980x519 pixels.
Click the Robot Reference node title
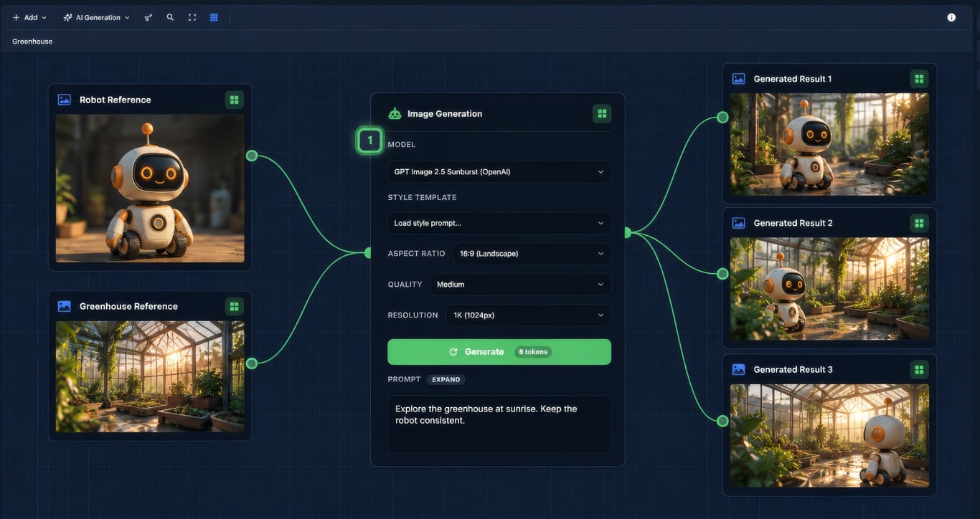[116, 100]
